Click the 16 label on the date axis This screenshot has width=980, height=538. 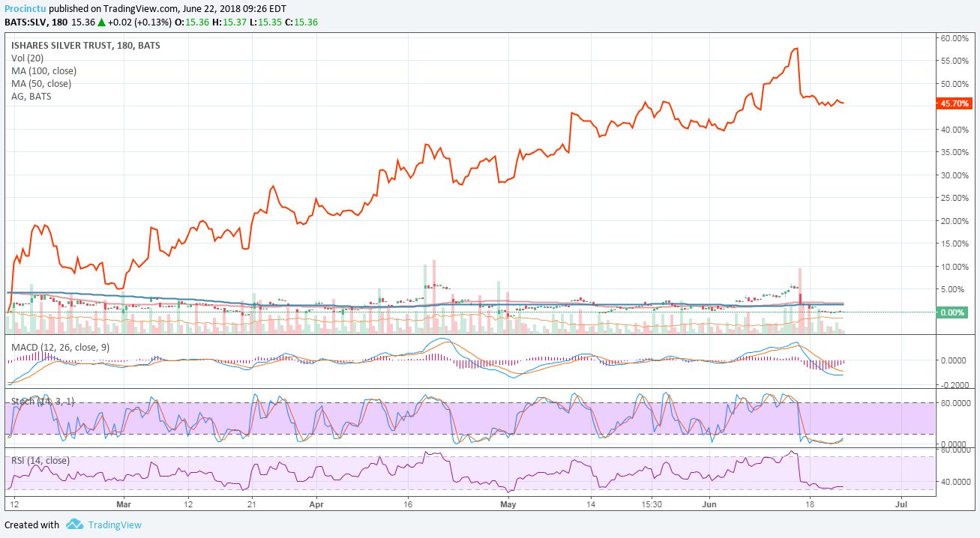tap(407, 504)
